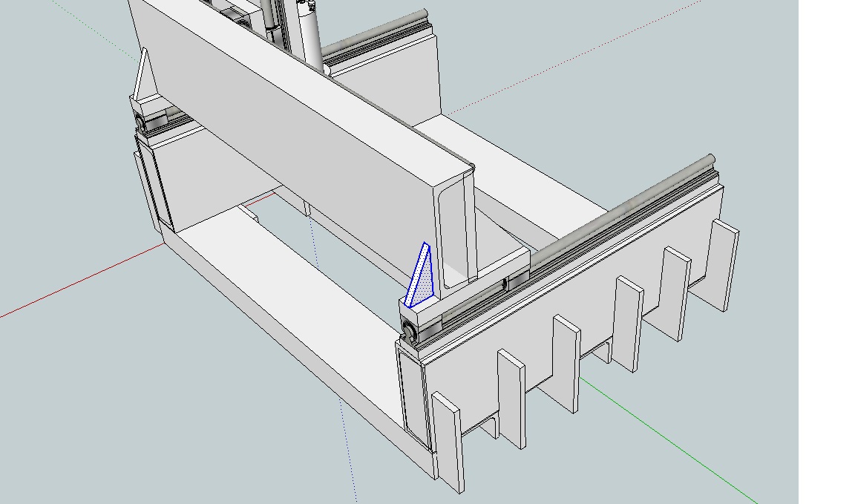
Task: Click the circular bearing end below the blue gusset
Action: click(x=409, y=330)
